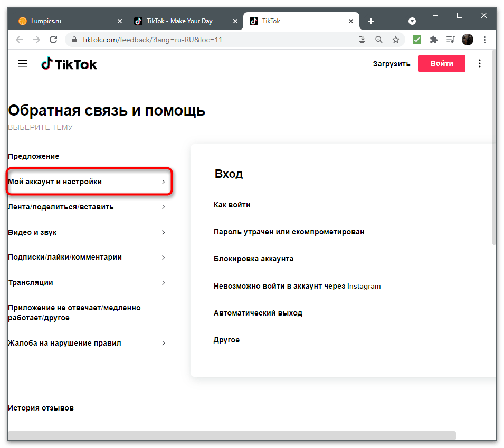The height and width of the screenshot is (448, 504).
Task: Select Мой аккаунт и настройки topic
Action: pos(55,182)
